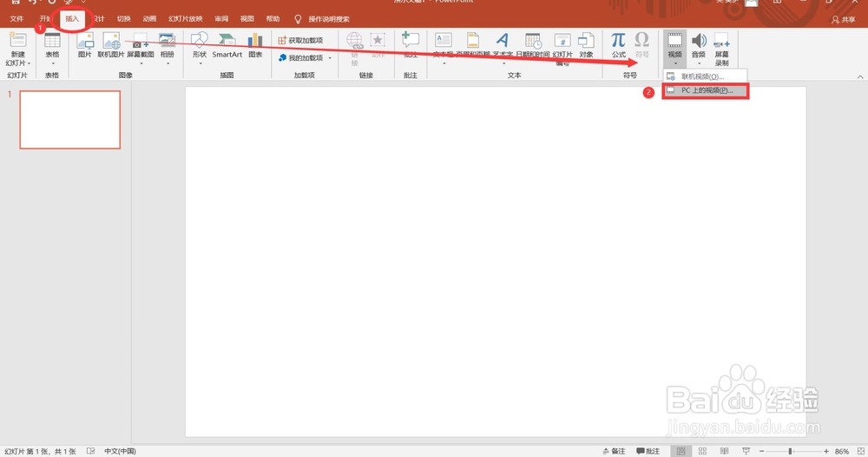Viewport: 868px width, 457px height.
Task: Open the Help (帮助) tab
Action: [x=273, y=19]
